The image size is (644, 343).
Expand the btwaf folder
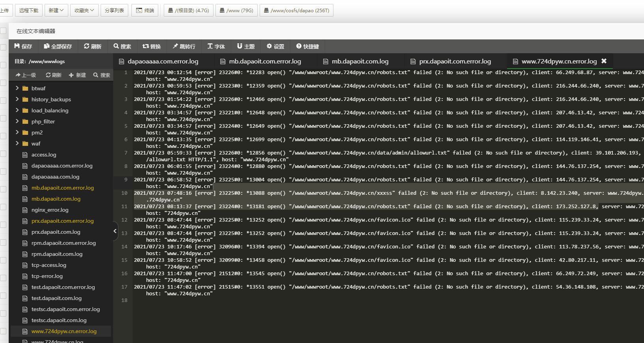(17, 88)
